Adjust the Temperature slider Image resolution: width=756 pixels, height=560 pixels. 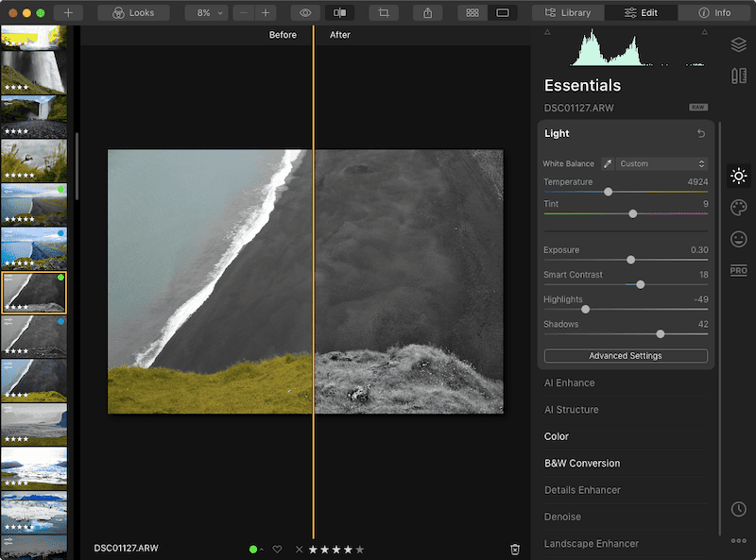tap(607, 193)
